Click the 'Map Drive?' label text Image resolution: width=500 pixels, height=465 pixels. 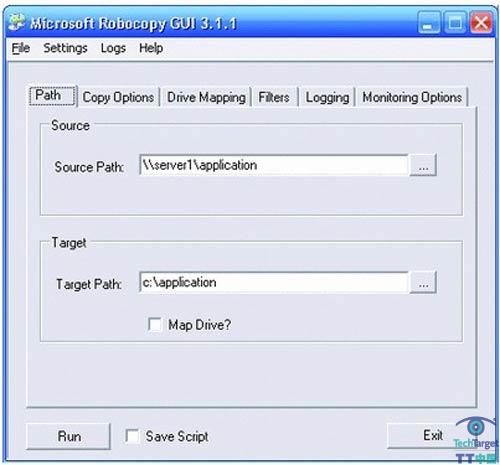[x=199, y=325]
